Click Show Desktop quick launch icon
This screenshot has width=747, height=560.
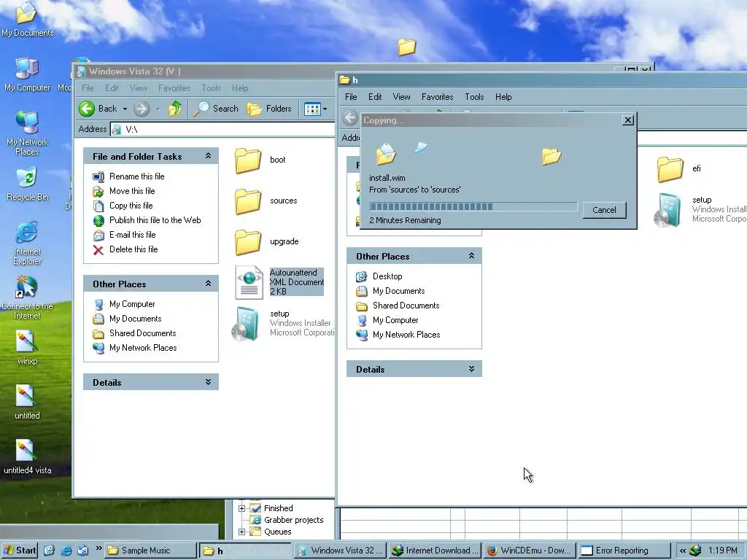[x=49, y=551]
